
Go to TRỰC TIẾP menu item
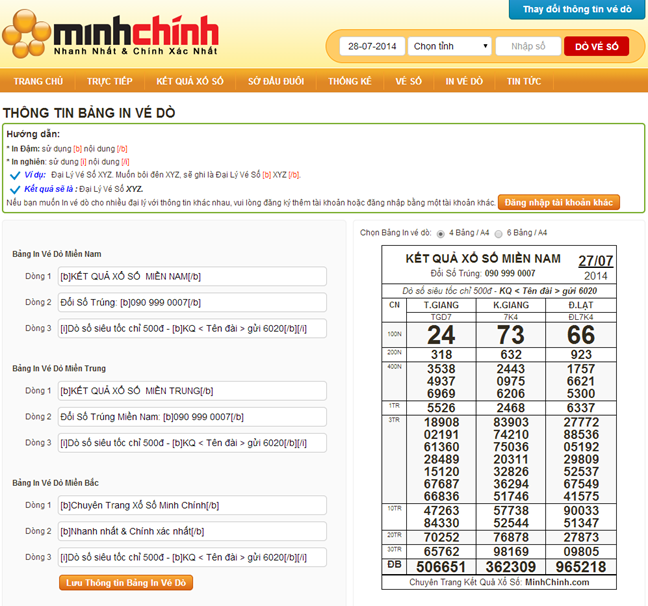[110, 81]
